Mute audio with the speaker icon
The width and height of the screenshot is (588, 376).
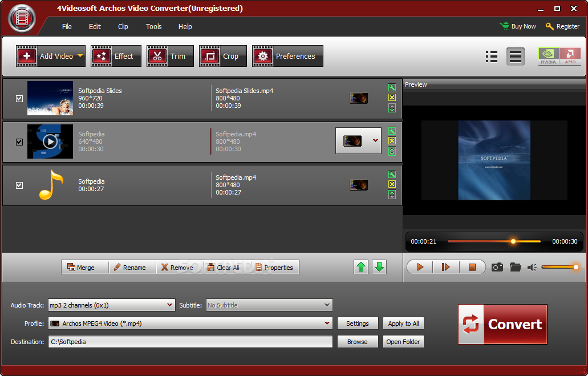pos(532,267)
